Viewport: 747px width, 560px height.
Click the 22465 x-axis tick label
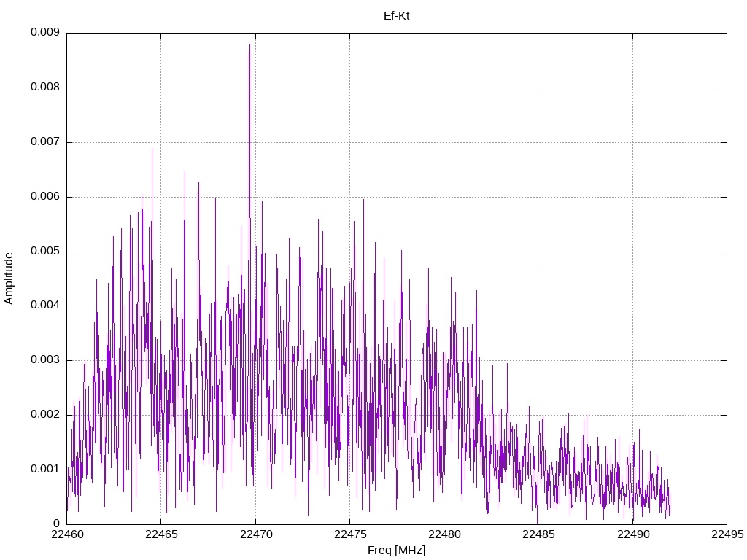coord(161,534)
